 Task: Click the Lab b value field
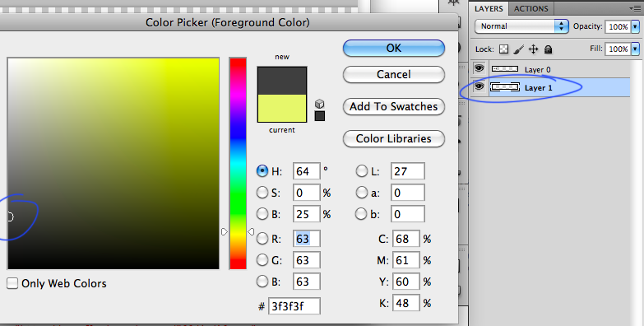tap(408, 214)
